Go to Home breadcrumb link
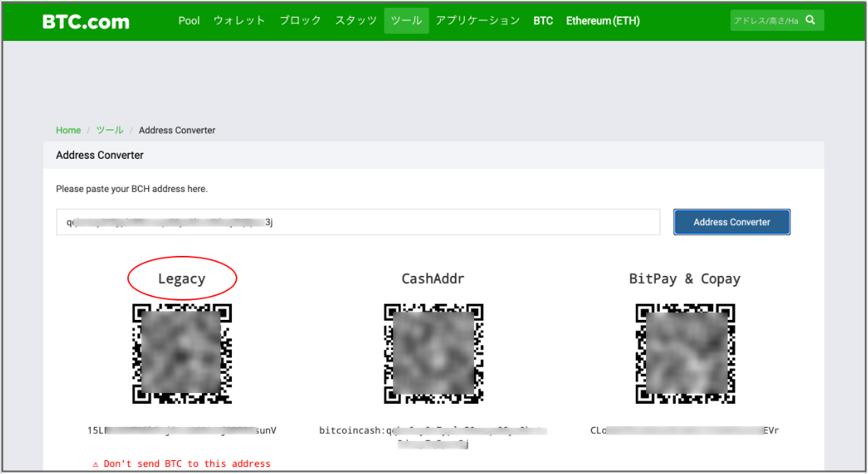 tap(68, 130)
